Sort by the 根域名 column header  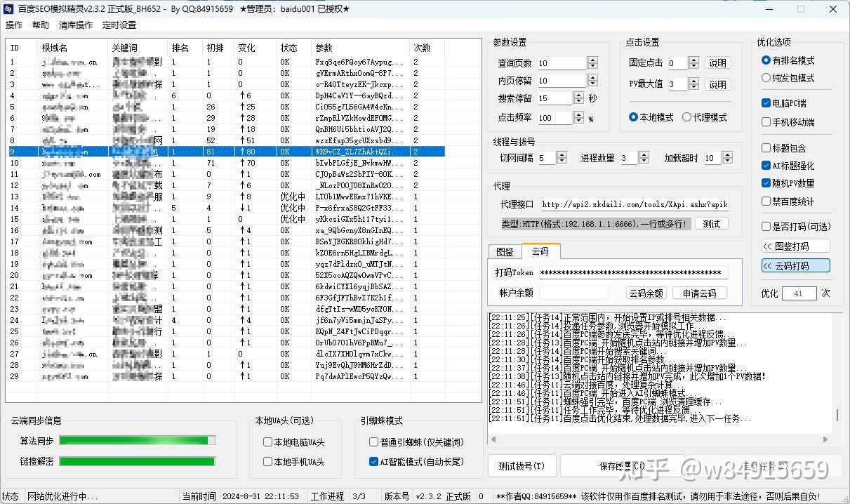[x=74, y=48]
